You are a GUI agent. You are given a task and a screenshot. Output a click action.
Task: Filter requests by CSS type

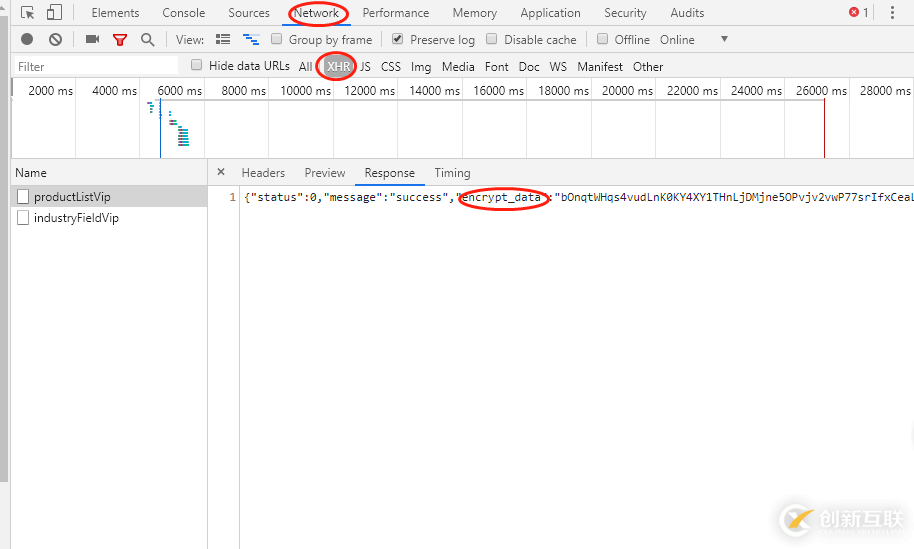coord(391,66)
